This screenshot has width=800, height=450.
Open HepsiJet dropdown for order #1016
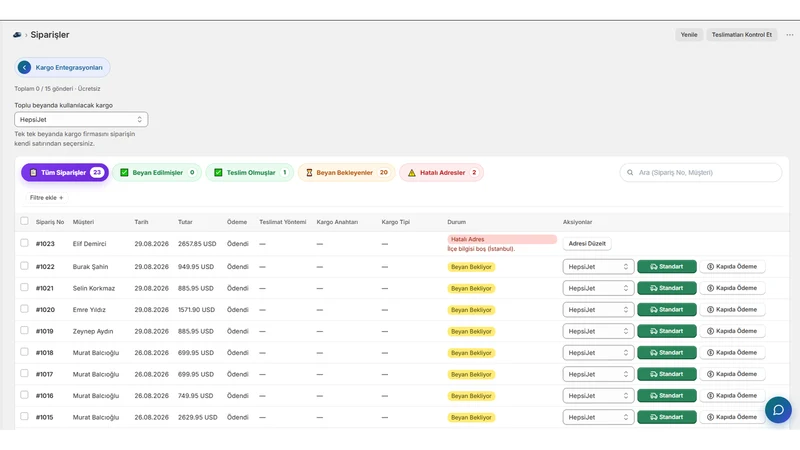coord(598,395)
